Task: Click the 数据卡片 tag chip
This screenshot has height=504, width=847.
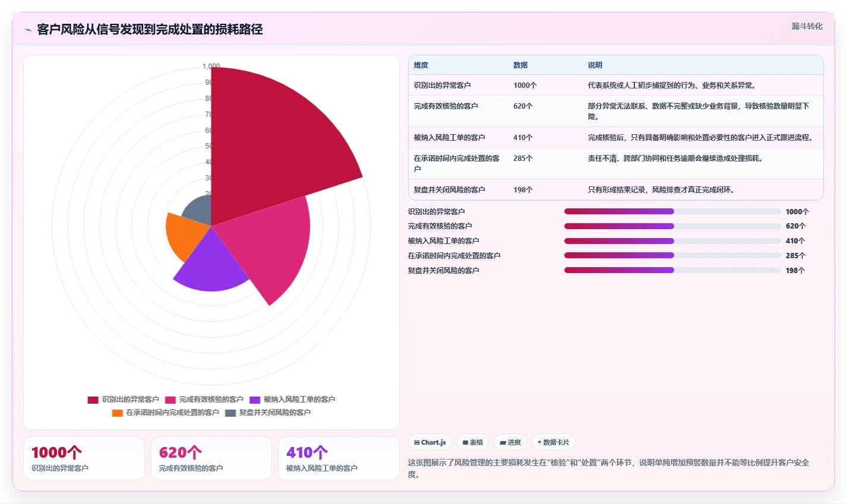Action: 554,442
